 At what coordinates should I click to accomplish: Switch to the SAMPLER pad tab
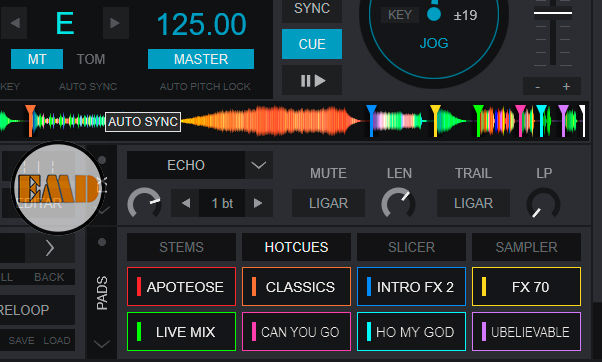click(526, 247)
